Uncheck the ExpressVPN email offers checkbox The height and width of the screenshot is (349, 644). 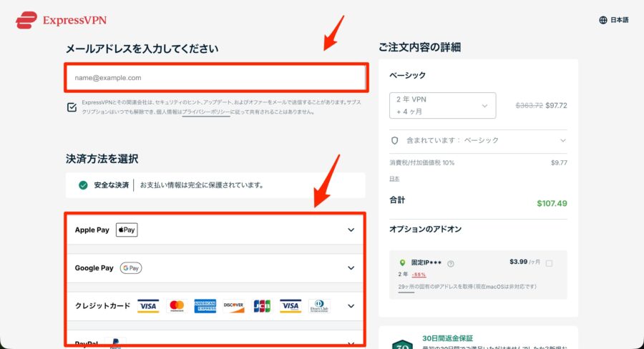pos(72,107)
